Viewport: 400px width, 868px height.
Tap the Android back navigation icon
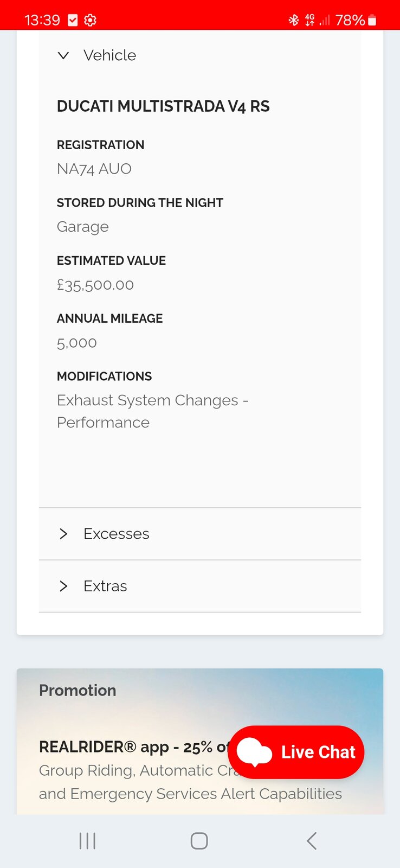311,841
